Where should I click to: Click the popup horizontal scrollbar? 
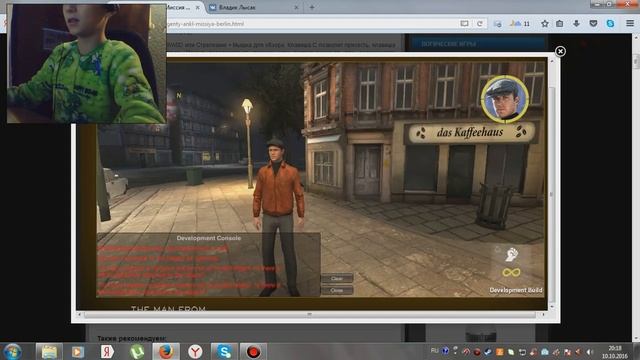[x=309, y=315]
